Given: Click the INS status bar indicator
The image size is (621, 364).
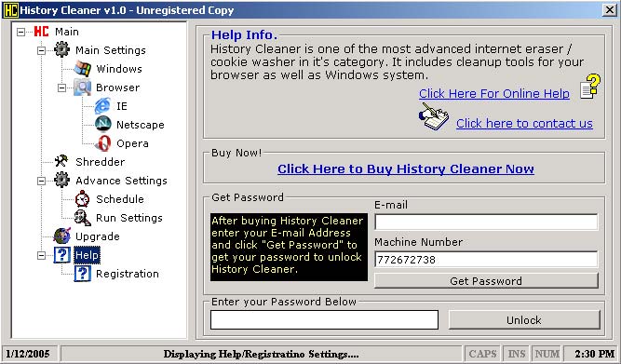Looking at the screenshot, I should (517, 354).
